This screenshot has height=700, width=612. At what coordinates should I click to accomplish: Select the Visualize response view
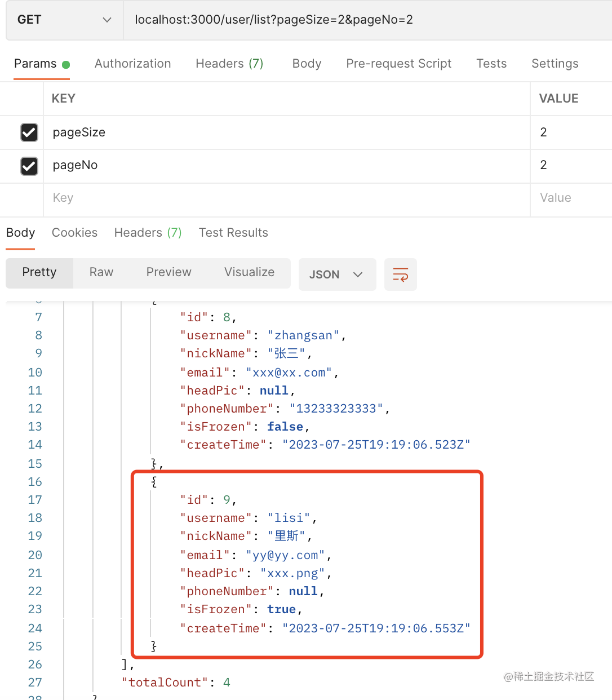tap(249, 273)
